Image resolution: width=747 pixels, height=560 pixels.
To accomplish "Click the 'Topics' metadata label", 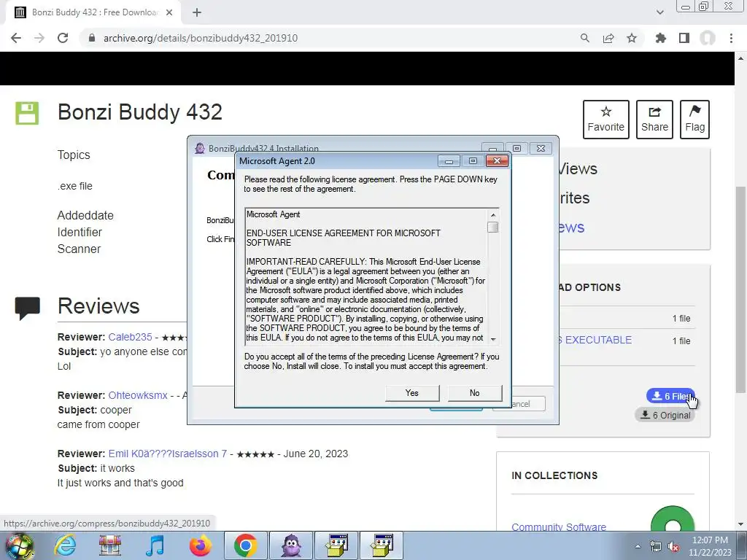I will pyautogui.click(x=74, y=155).
